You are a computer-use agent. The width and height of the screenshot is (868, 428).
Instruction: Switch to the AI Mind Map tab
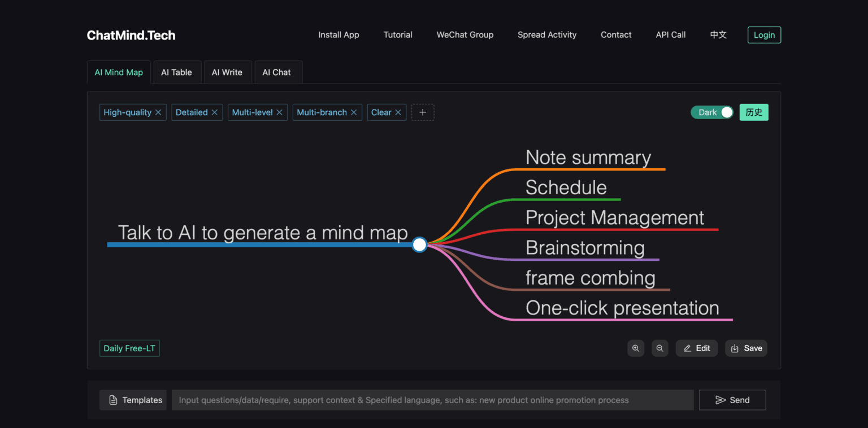point(119,72)
